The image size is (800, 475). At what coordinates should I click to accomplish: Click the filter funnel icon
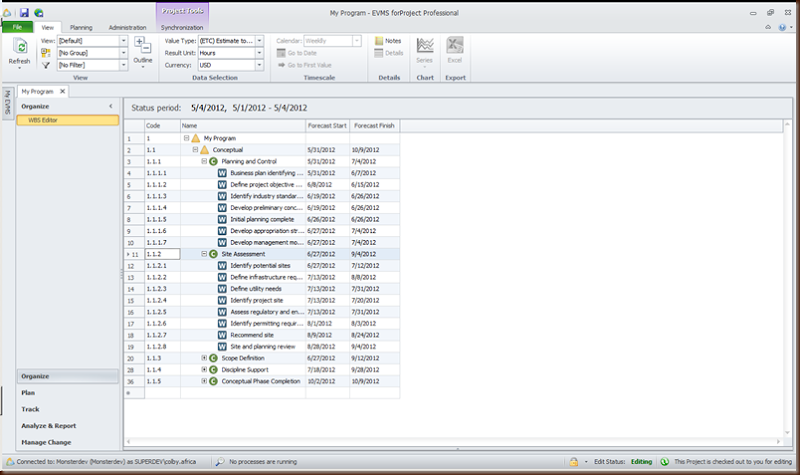pyautogui.click(x=47, y=65)
